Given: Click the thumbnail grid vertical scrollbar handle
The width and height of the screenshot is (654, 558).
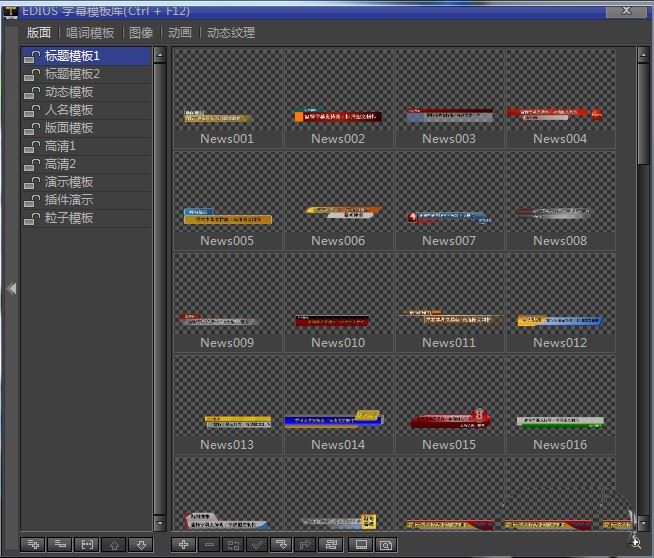Looking at the screenshot, I should [643, 113].
